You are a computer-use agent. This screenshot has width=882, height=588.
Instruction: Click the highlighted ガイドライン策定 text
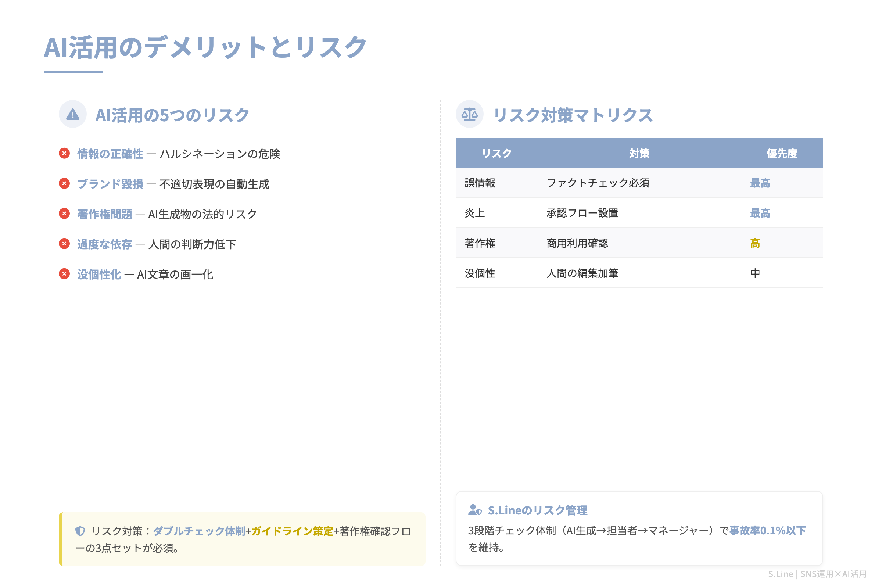[x=292, y=531]
